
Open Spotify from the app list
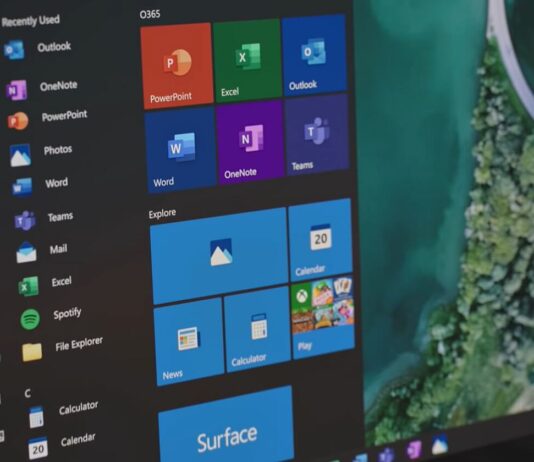click(x=50, y=317)
